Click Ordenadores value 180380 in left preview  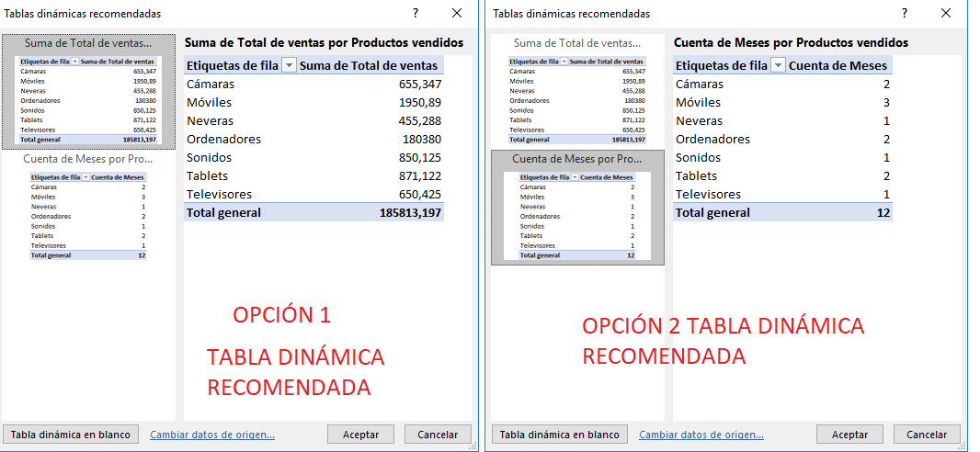coord(422,140)
